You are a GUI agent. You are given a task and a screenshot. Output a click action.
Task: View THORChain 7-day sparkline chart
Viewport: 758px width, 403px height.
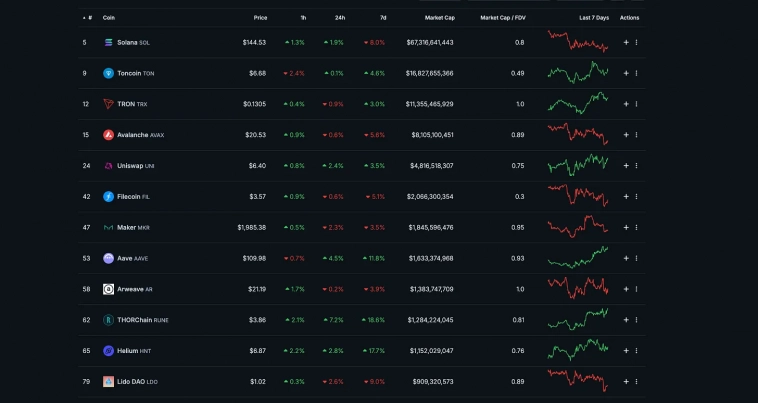coord(578,319)
